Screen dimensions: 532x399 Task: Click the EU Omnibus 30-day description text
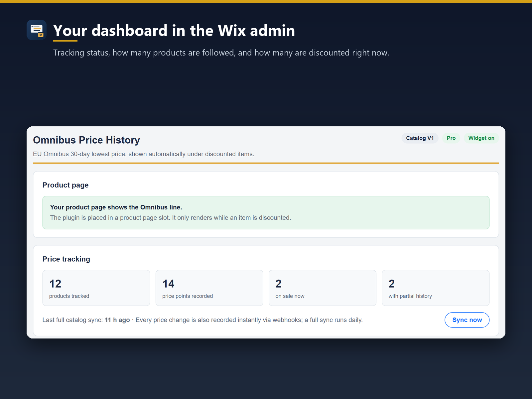point(144,154)
